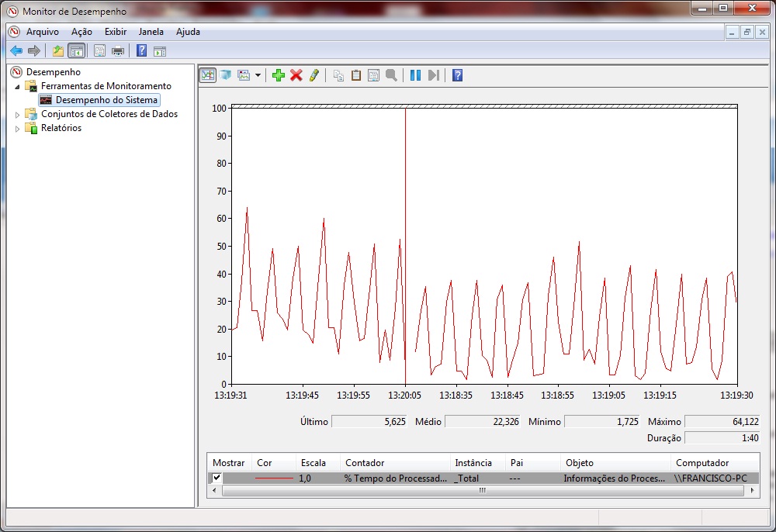Click the menu bar console document icon

(x=14, y=32)
